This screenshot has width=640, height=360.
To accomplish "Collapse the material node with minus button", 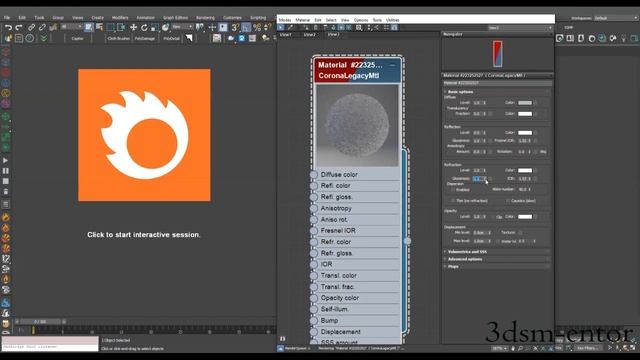I will click(x=392, y=65).
